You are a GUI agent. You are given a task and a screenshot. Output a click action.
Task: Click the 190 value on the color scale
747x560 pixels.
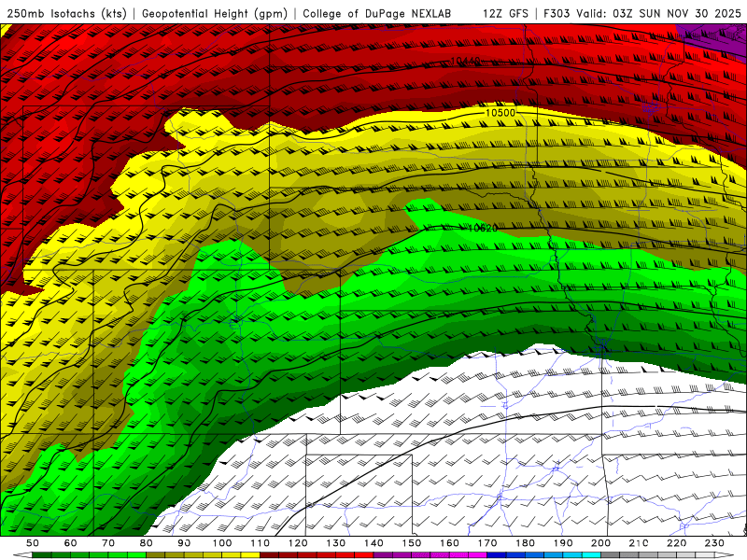[563, 543]
